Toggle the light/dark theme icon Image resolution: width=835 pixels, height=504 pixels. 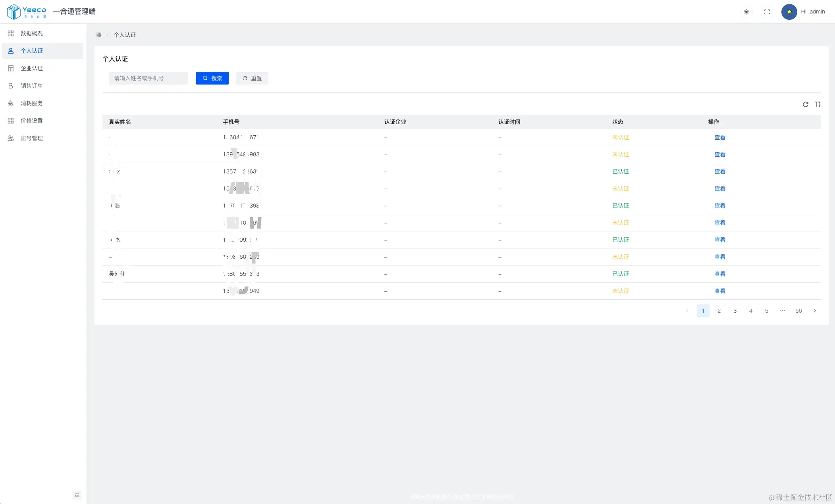click(x=746, y=12)
